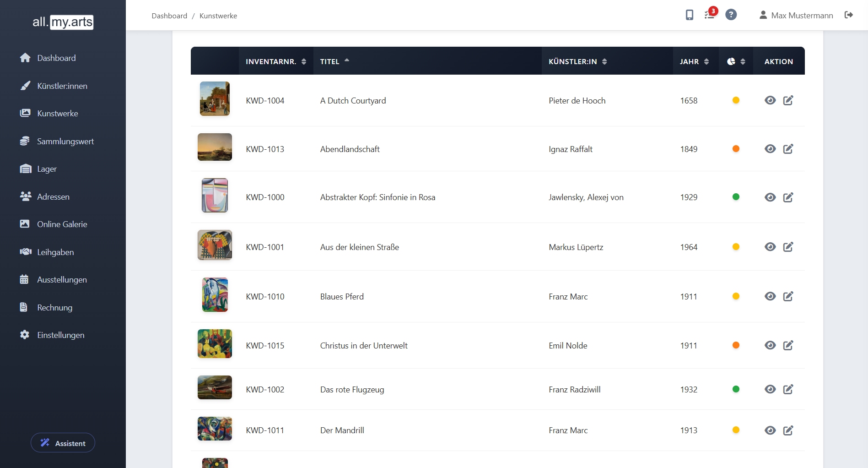Open the Das rote Flugzeug thumbnail
Image resolution: width=868 pixels, height=468 pixels.
[x=215, y=387]
